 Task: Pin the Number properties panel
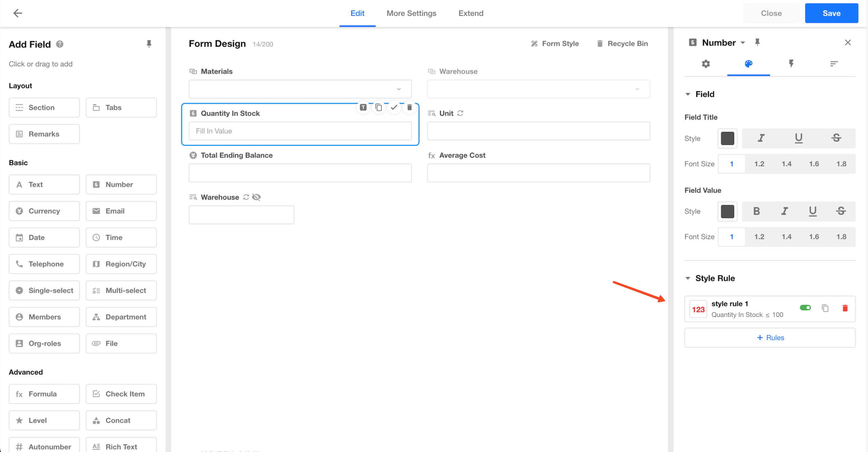(757, 42)
